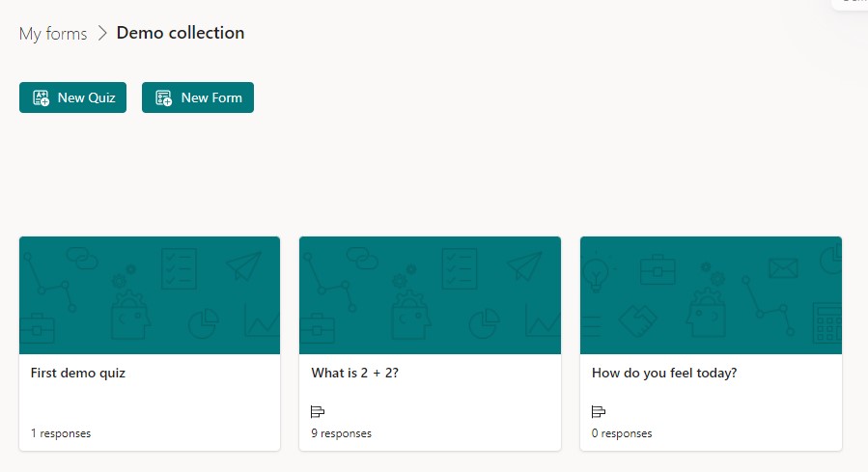This screenshot has height=472, width=868.
Task: Open the 'What is 2 + 2?' title
Action: click(x=354, y=374)
